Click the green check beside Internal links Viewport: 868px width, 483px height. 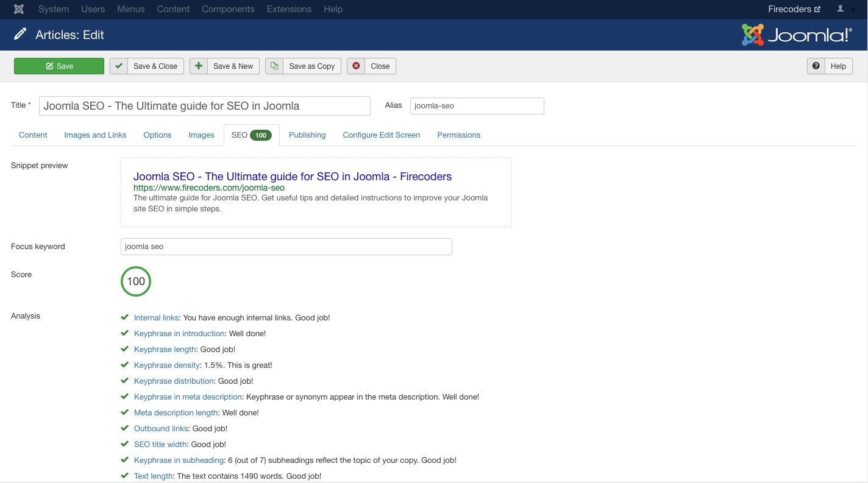tap(125, 317)
